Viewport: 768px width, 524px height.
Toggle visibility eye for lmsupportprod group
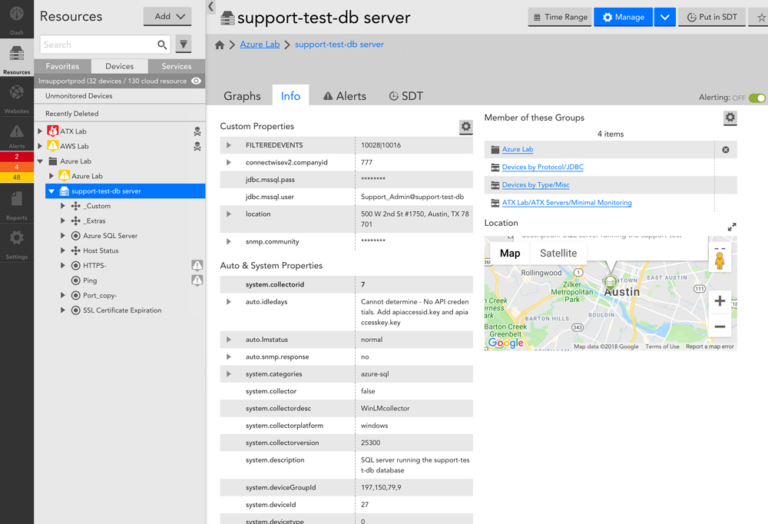point(196,81)
